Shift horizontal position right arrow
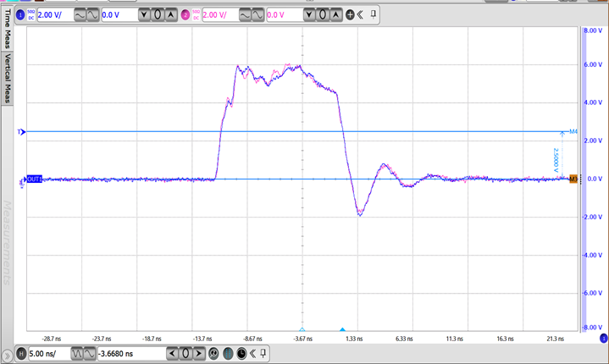Screen dimensions: 609x364 (x=198, y=354)
